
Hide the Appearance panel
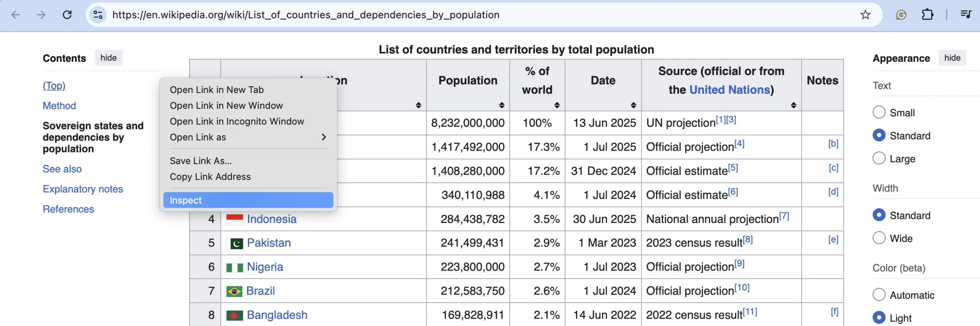[952, 58]
